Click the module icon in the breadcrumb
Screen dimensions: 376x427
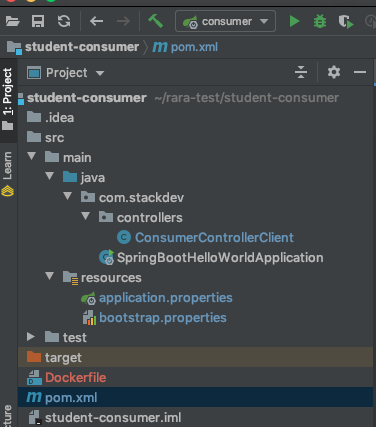click(14, 47)
